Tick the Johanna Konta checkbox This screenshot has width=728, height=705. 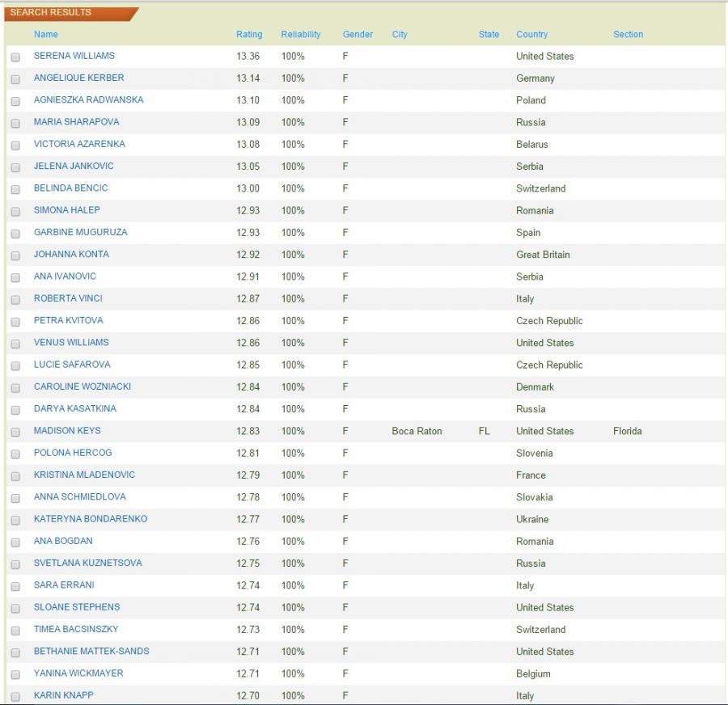pos(15,255)
